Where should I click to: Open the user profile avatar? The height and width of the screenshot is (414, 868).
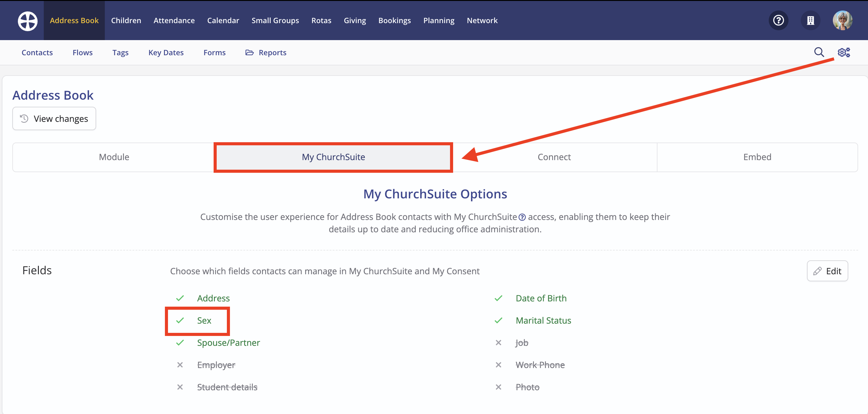[x=842, y=21]
